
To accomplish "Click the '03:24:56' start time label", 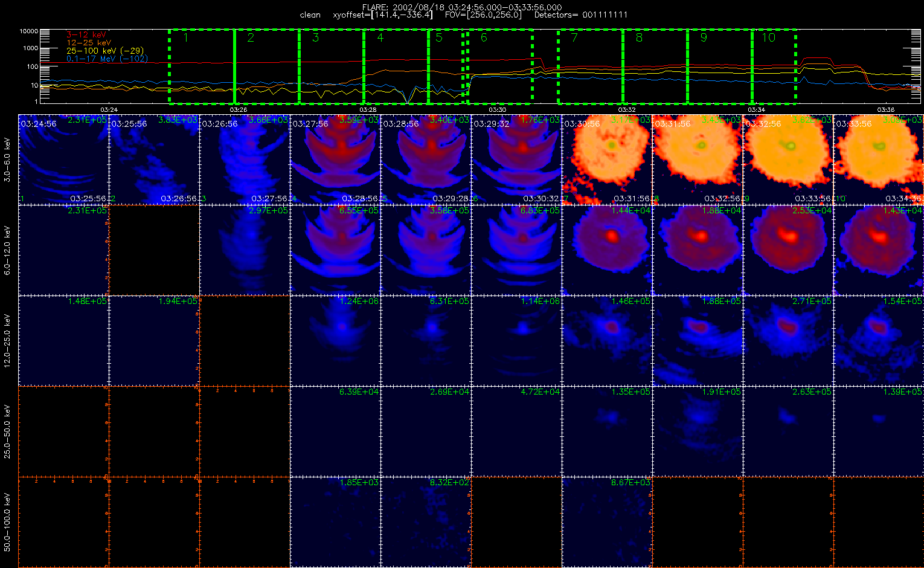I will click(x=39, y=124).
